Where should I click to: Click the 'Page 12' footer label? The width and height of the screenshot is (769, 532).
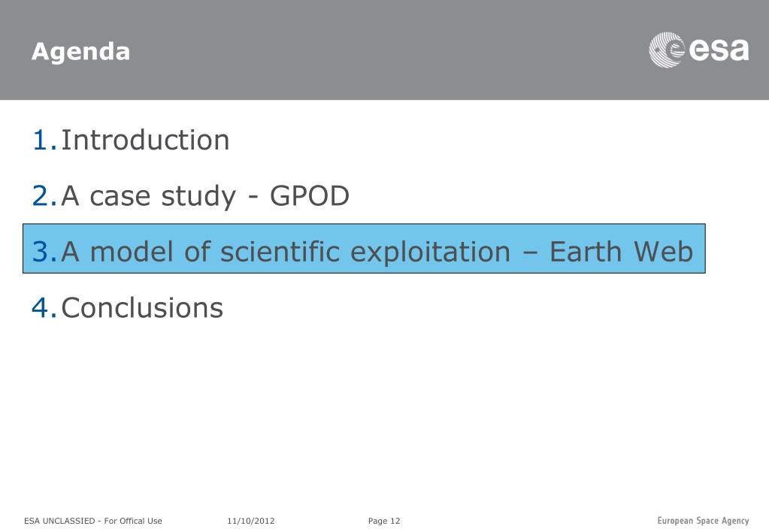coord(384,521)
